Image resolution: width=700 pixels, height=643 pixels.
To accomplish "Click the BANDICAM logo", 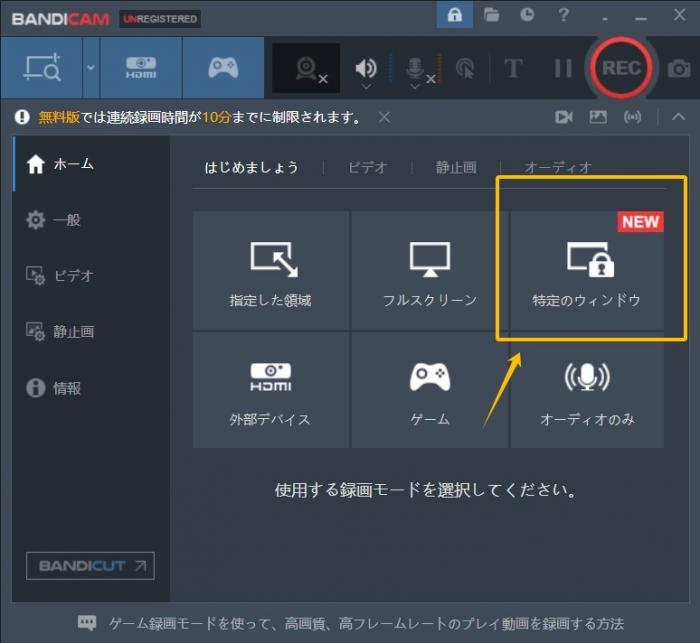I will pyautogui.click(x=60, y=19).
